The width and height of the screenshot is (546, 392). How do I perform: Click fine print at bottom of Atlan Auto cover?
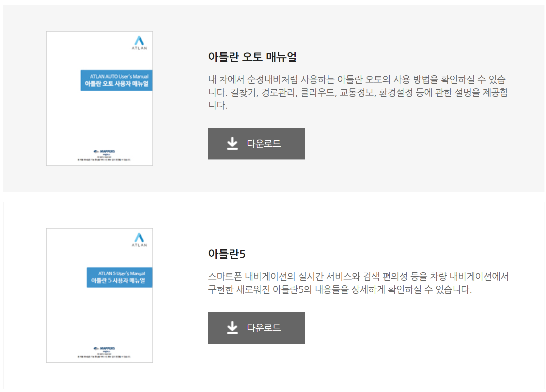[104, 160]
